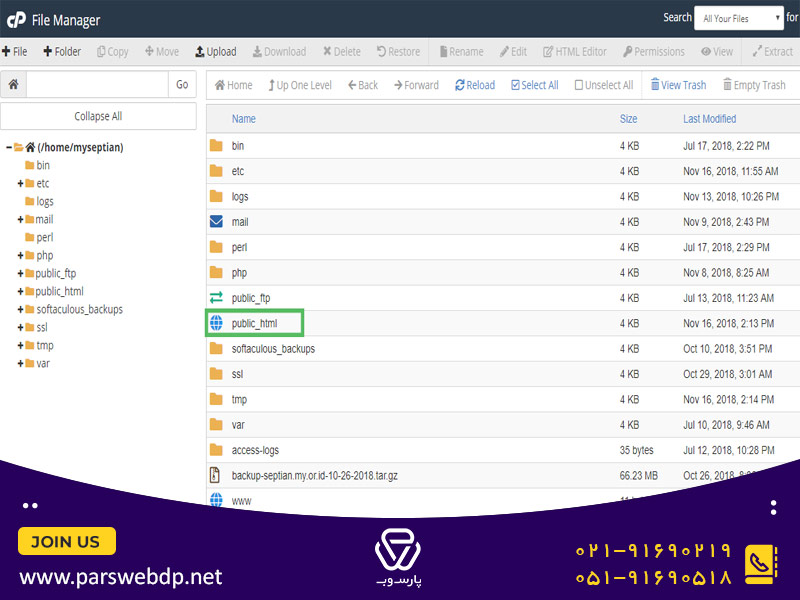The image size is (800, 600).
Task: Click the Rename toolbar button
Action: coord(462,52)
